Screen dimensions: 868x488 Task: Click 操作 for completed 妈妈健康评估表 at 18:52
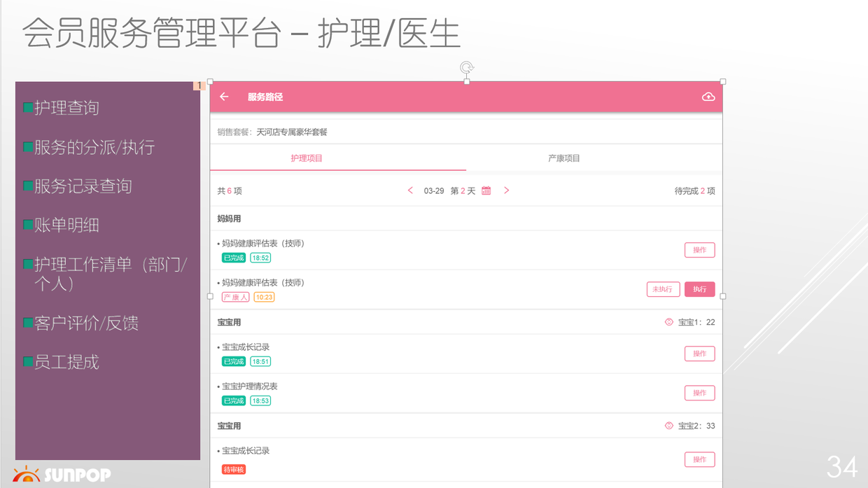point(699,250)
